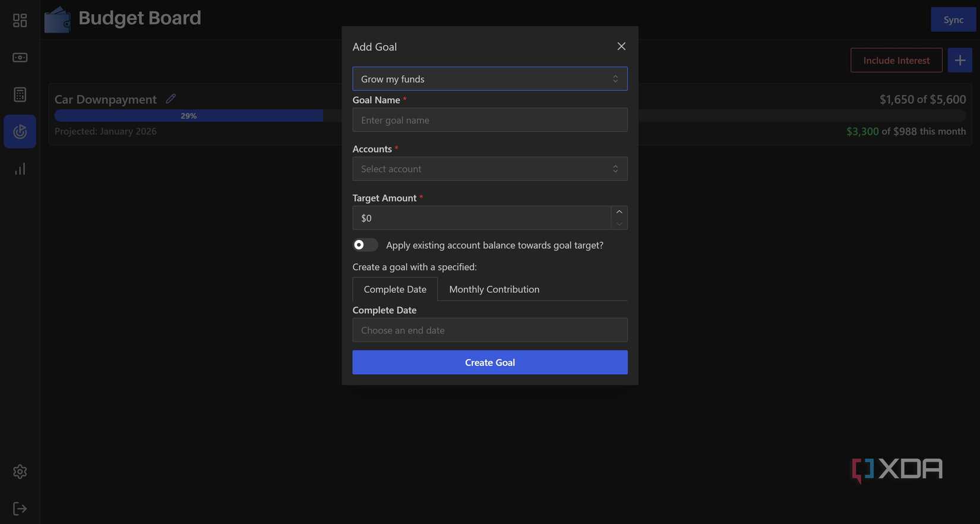The width and height of the screenshot is (980, 524).
Task: Decrease Target Amount with down arrow
Action: [619, 224]
